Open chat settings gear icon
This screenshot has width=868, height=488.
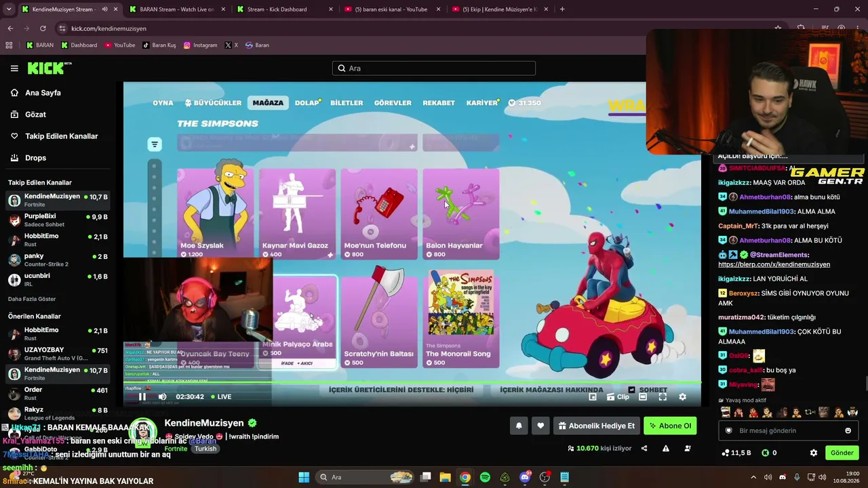pyautogui.click(x=814, y=453)
